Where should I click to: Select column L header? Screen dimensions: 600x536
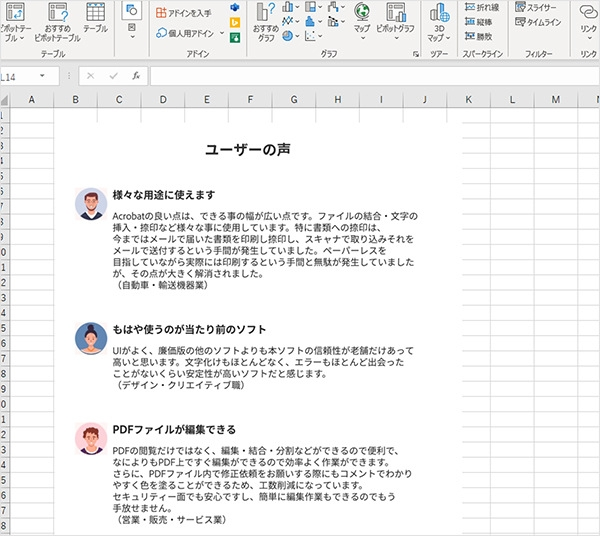pyautogui.click(x=512, y=100)
